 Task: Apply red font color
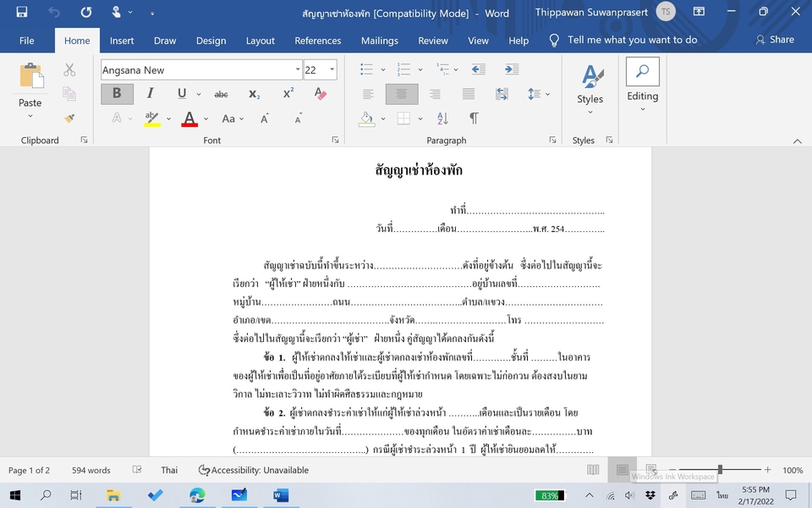pos(189,119)
